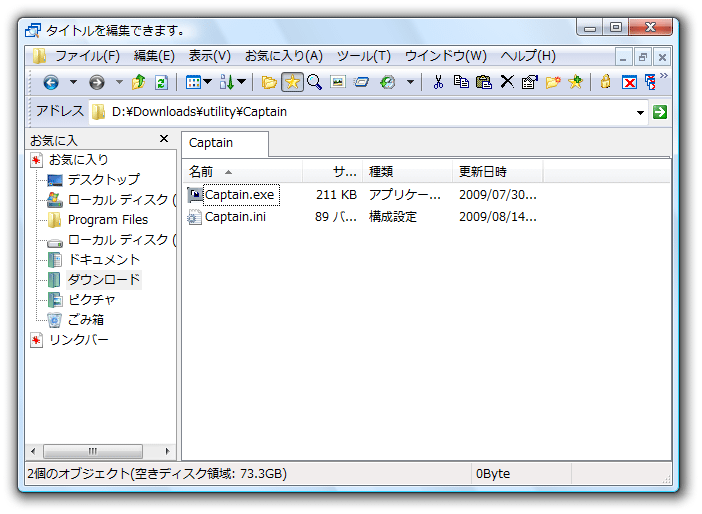Go up one folder level
Screen dimensions: 702x514
point(138,82)
